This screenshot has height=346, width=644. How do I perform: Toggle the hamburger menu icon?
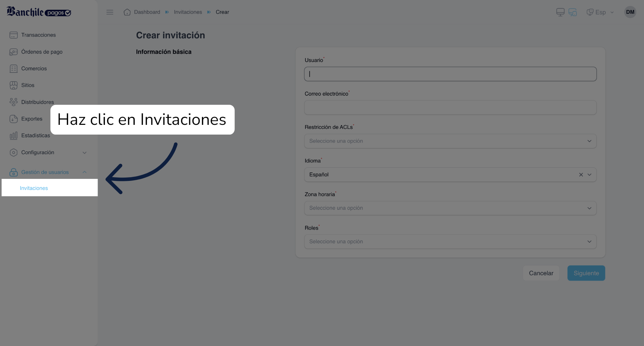(110, 12)
